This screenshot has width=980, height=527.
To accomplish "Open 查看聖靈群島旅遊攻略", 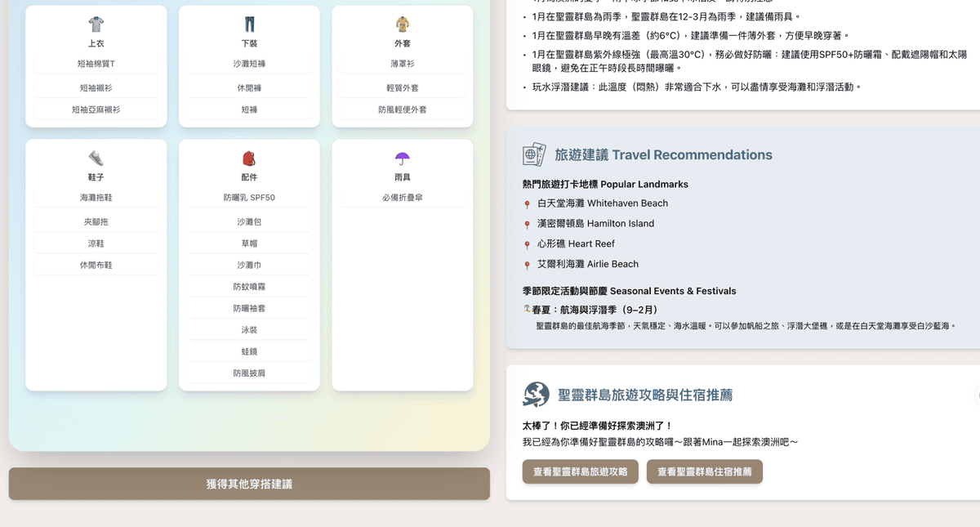I will click(581, 471).
